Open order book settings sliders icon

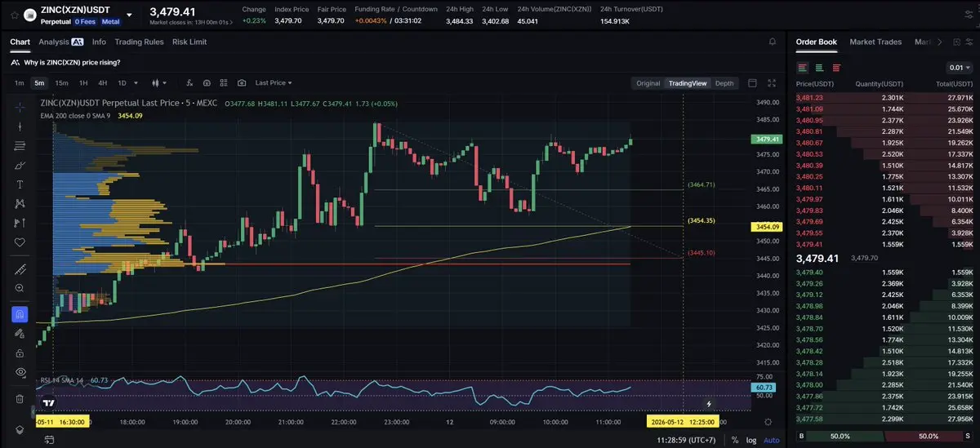(969, 42)
